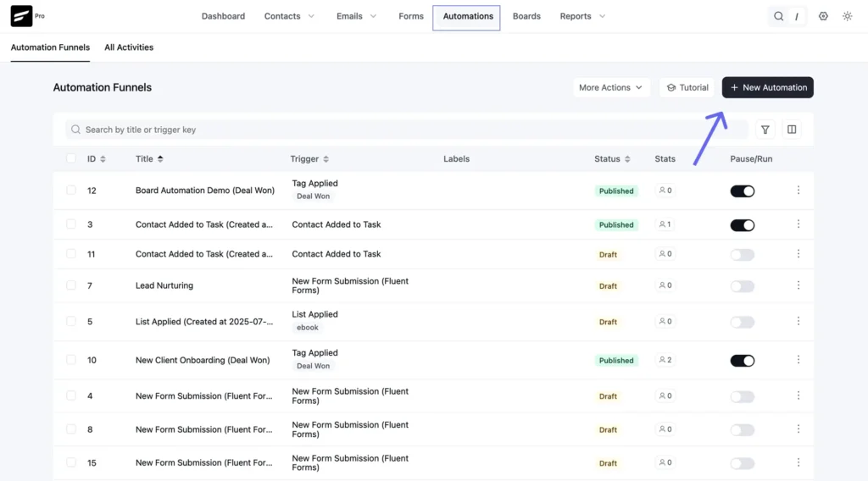
Task: Pause the Board Automation Demo funnel
Action: click(x=743, y=191)
